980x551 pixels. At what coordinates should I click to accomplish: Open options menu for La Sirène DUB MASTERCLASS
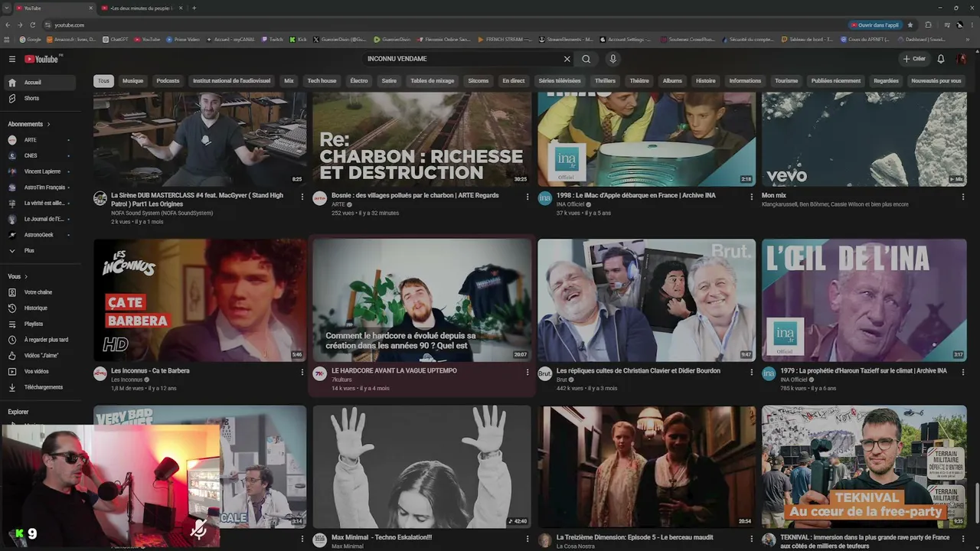point(302,197)
